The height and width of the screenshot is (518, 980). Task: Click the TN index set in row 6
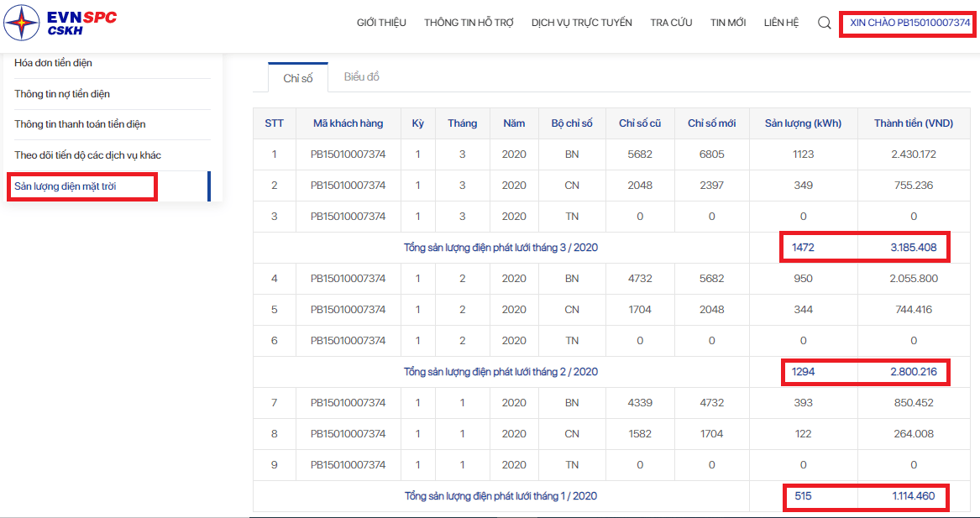coord(572,341)
